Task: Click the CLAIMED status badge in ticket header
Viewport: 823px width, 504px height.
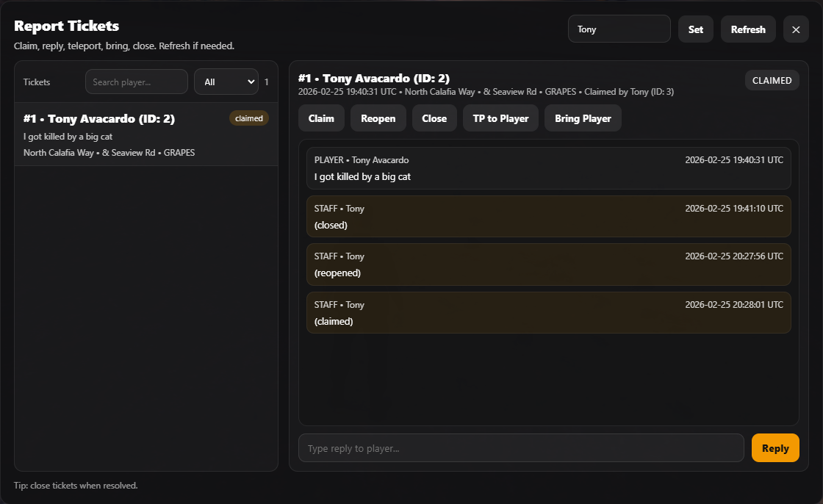Action: pyautogui.click(x=772, y=80)
